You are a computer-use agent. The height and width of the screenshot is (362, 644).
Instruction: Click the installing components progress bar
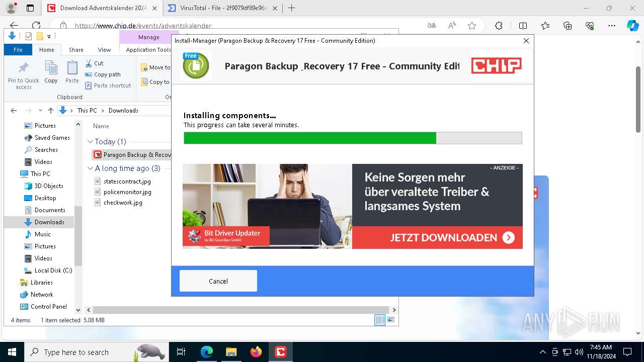[353, 138]
